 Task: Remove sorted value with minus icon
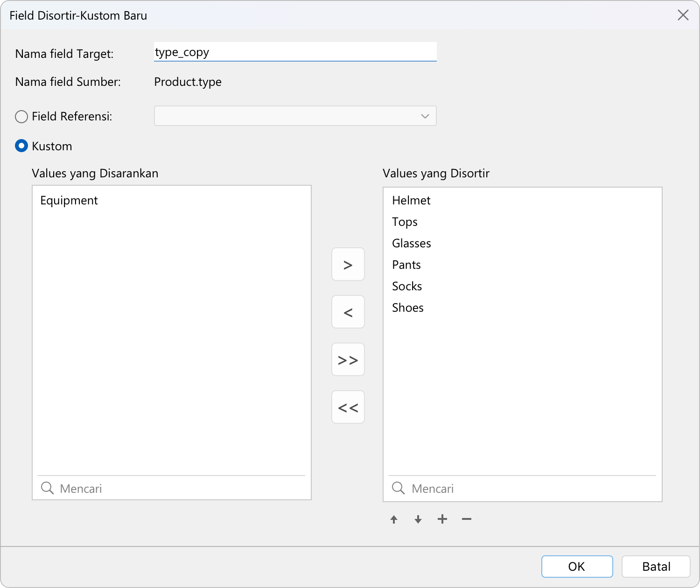pyautogui.click(x=467, y=519)
